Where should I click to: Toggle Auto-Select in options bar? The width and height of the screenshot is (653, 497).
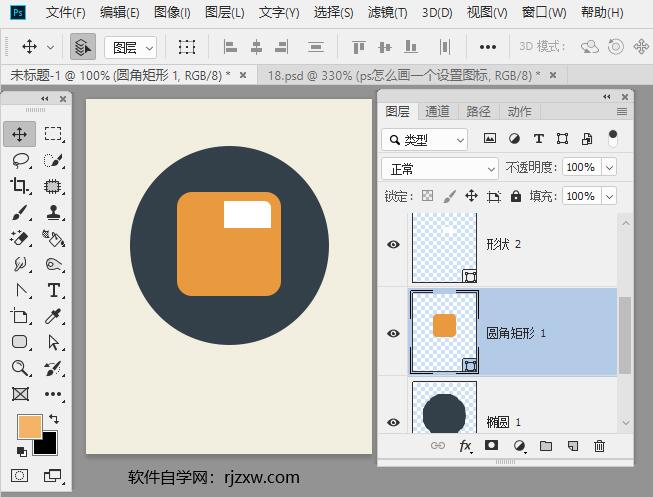point(83,47)
